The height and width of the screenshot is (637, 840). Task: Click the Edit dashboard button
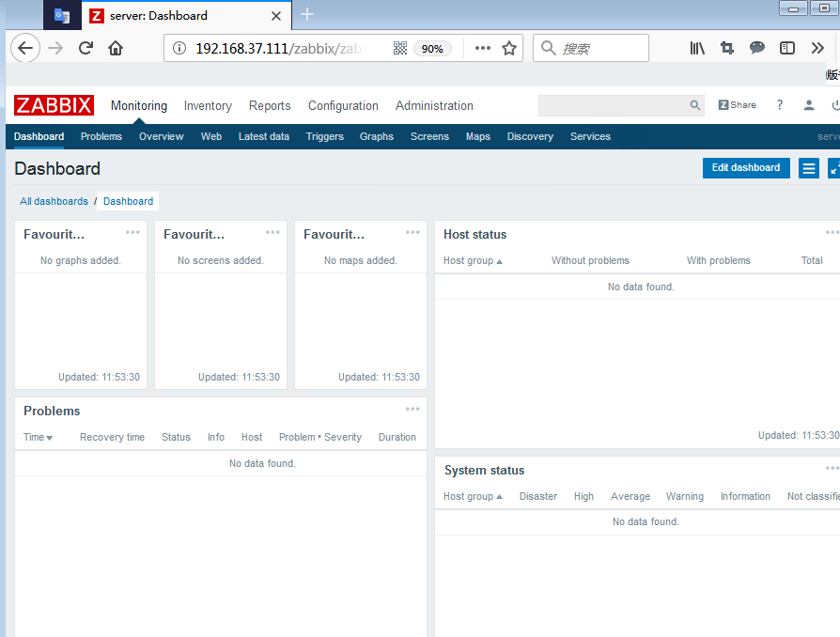click(745, 168)
